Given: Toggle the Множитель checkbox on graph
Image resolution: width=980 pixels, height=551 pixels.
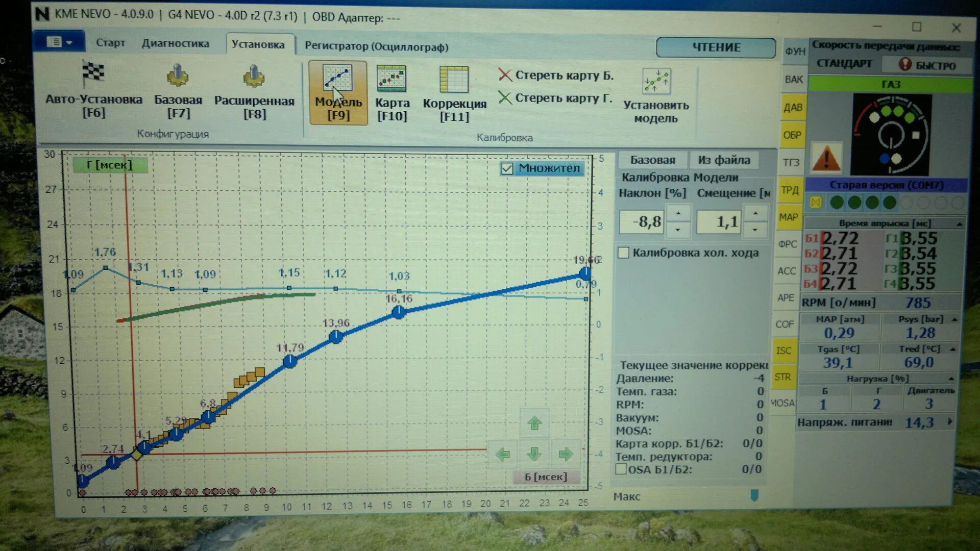Looking at the screenshot, I should 505,167.
